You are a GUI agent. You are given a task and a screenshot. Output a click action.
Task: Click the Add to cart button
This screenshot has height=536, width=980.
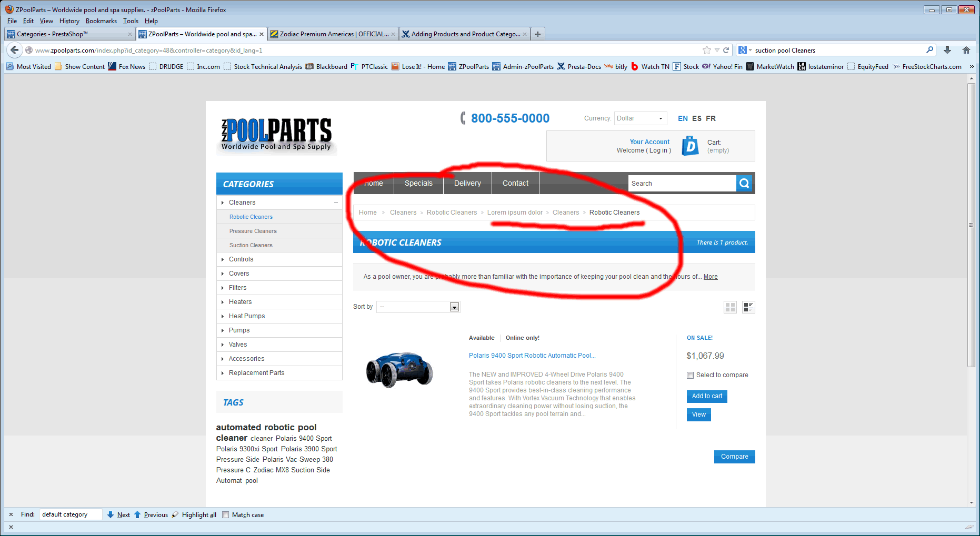click(707, 396)
